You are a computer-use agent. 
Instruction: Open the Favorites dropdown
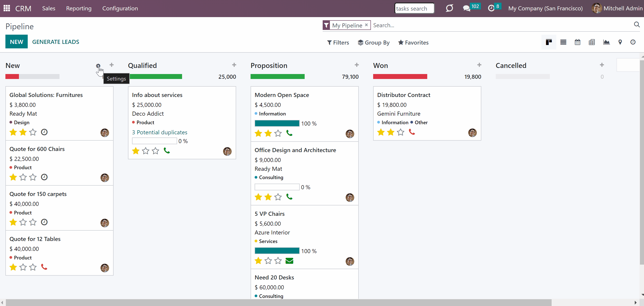[413, 43]
